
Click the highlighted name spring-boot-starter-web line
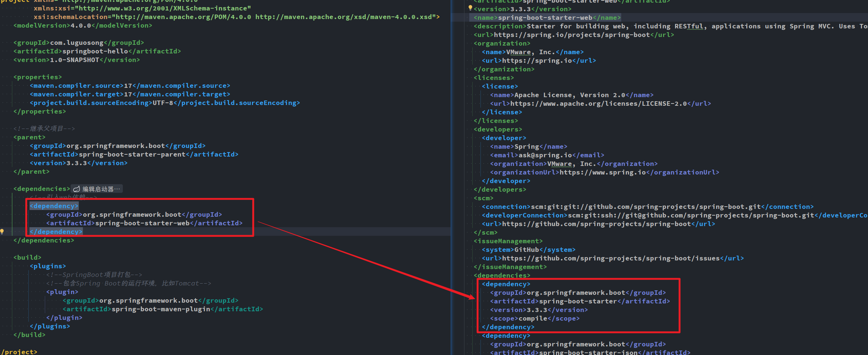coord(547,18)
